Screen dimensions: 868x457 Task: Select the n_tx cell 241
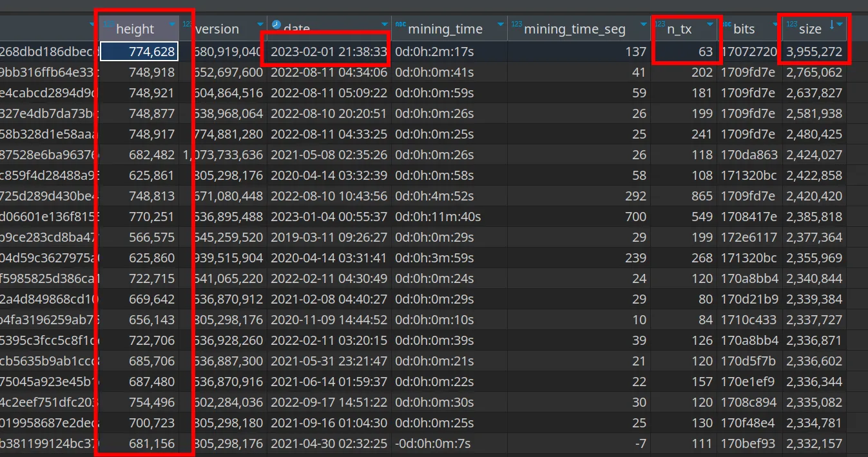[684, 134]
